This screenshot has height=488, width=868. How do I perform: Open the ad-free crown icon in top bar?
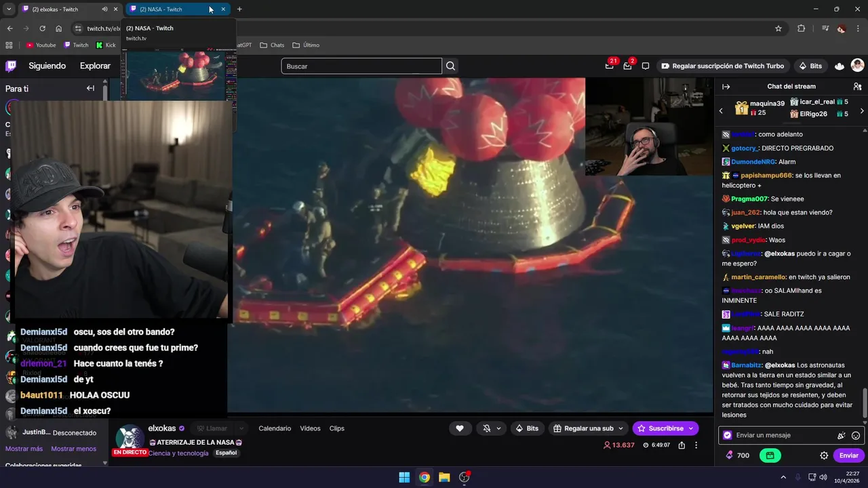[x=840, y=66]
